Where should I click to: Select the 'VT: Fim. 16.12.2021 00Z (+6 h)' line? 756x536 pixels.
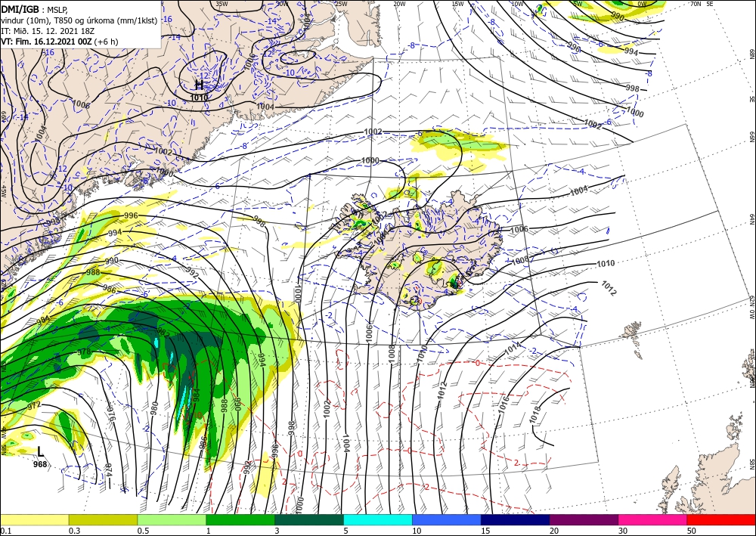tap(59, 42)
